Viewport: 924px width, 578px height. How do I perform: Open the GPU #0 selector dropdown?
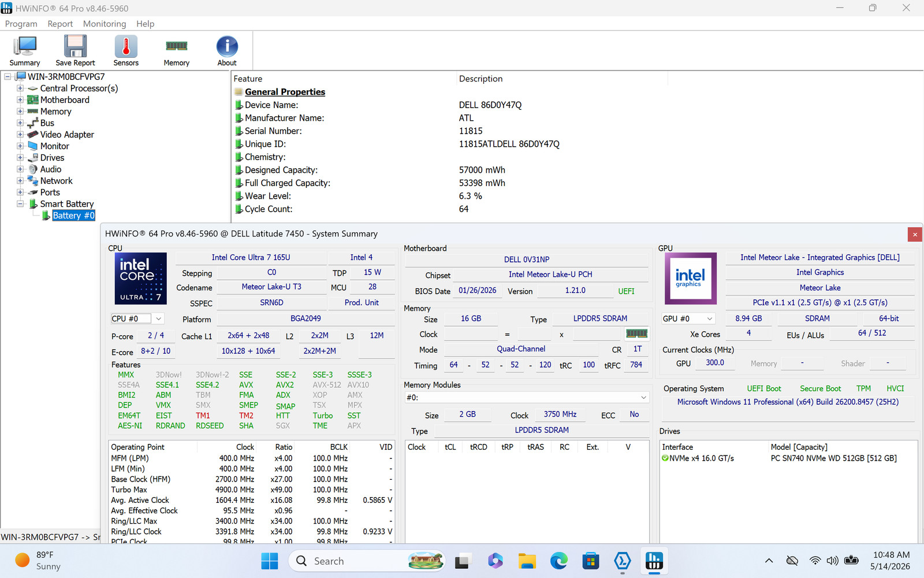pyautogui.click(x=710, y=318)
